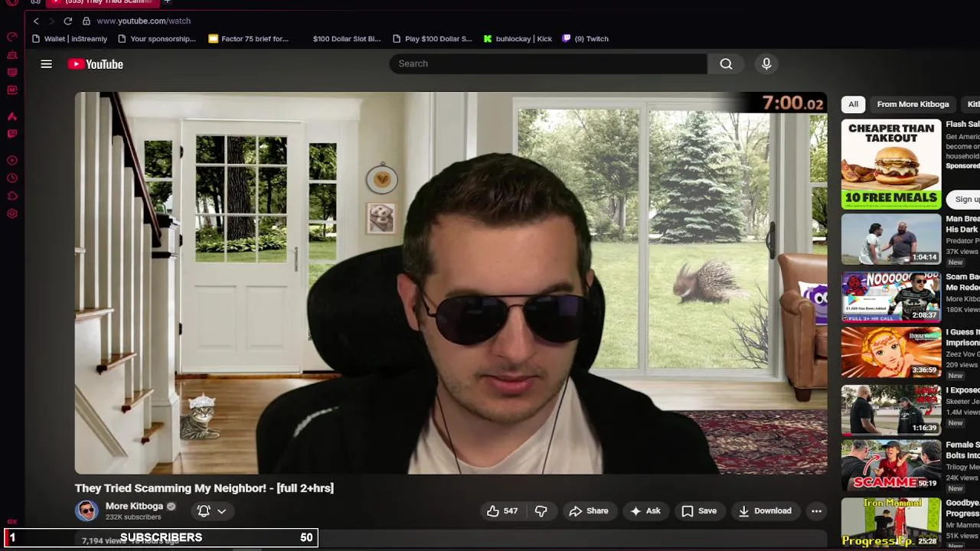
Task: Go to YouTube home via logo
Action: pos(96,64)
